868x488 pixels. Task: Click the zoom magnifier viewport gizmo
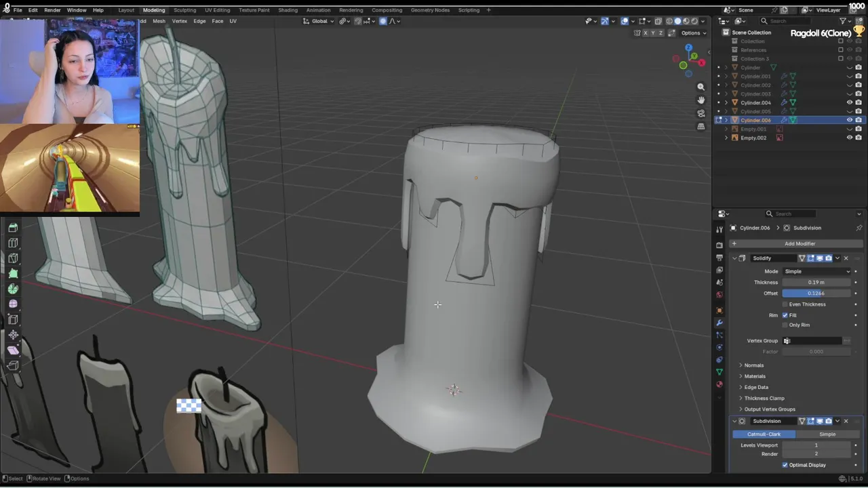coord(701,87)
